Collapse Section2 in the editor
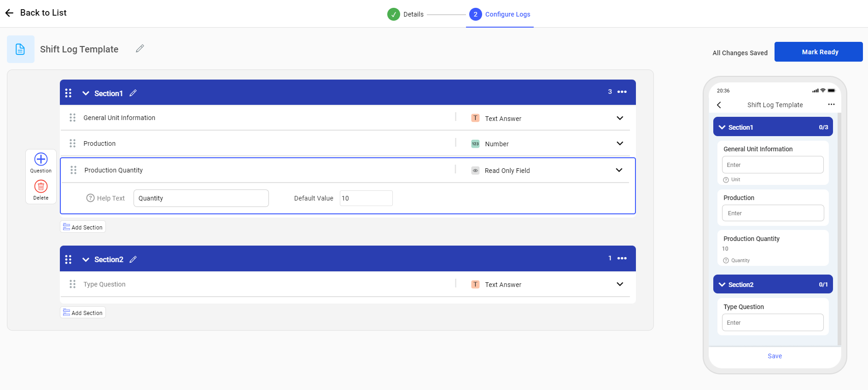This screenshot has width=868, height=390. (86, 259)
